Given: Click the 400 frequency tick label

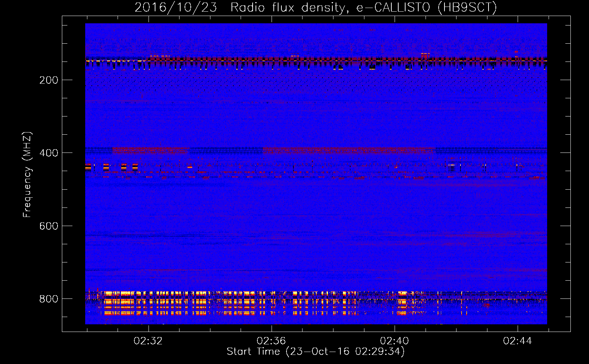Looking at the screenshot, I should 49,153.
